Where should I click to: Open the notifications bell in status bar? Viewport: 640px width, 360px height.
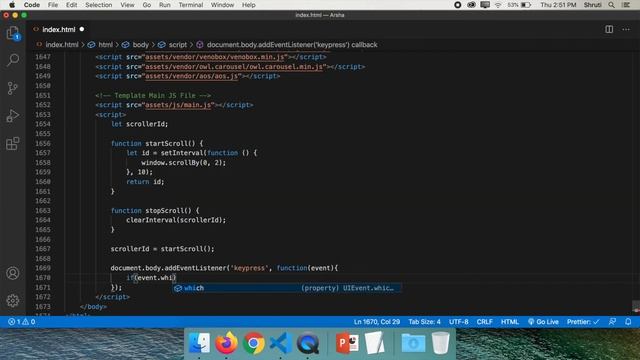[628, 322]
